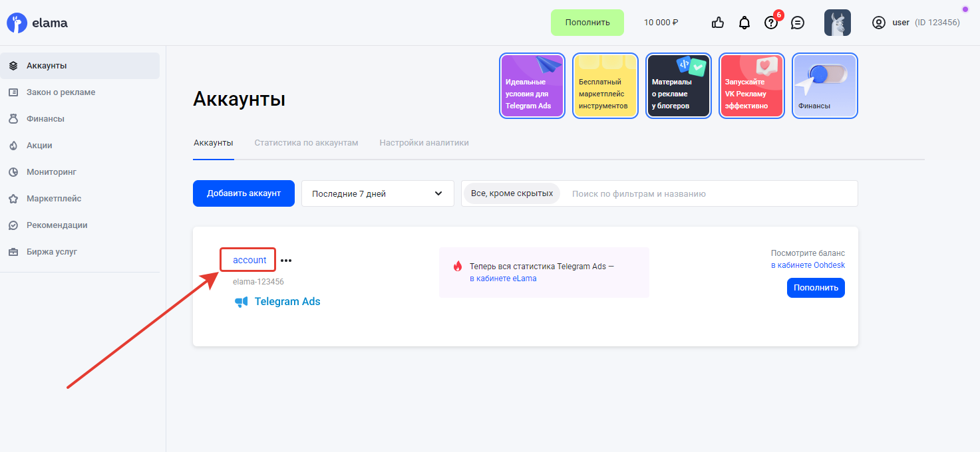This screenshot has height=452, width=980.
Task: Open help question mark icon
Action: pos(771,23)
